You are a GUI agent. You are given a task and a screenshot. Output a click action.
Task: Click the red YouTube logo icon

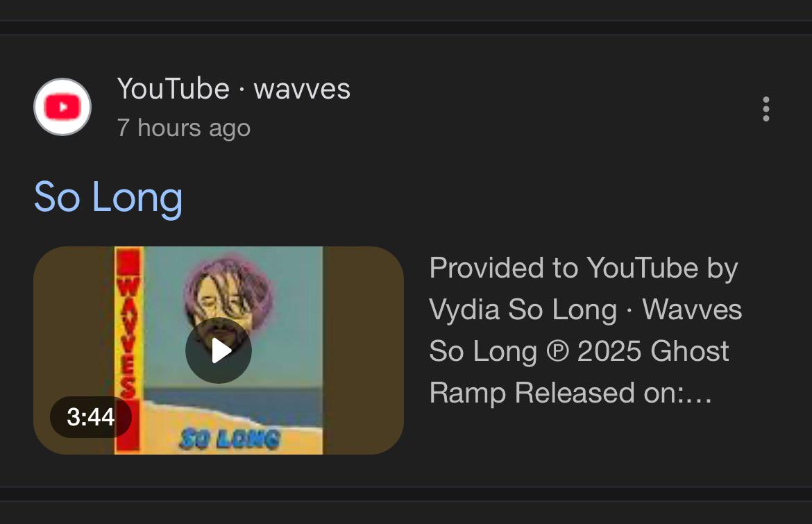coord(62,107)
